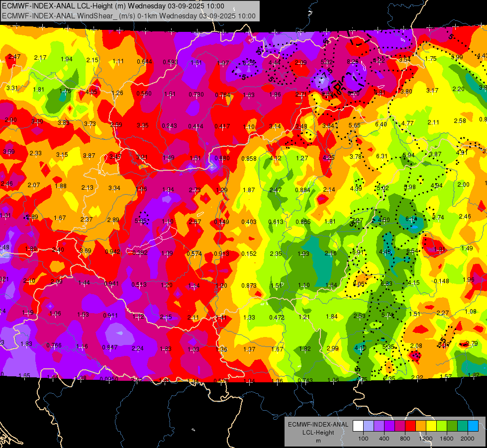The image size is (487, 448).
Task: Click legend scale label 2000
Action: (x=468, y=439)
